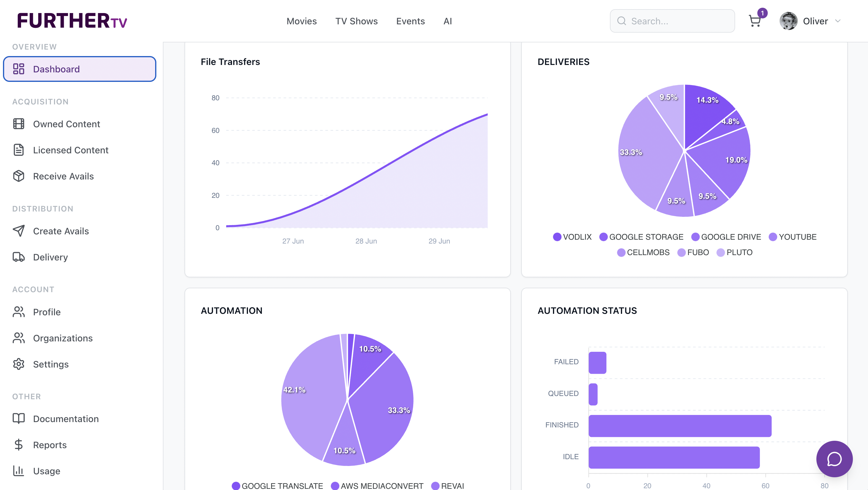Toggle PLUTO legend entry

[x=734, y=252]
